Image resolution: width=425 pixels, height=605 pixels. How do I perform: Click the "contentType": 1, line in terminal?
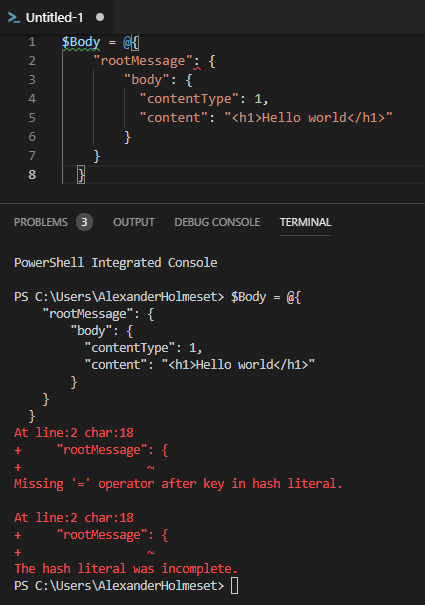coord(143,348)
